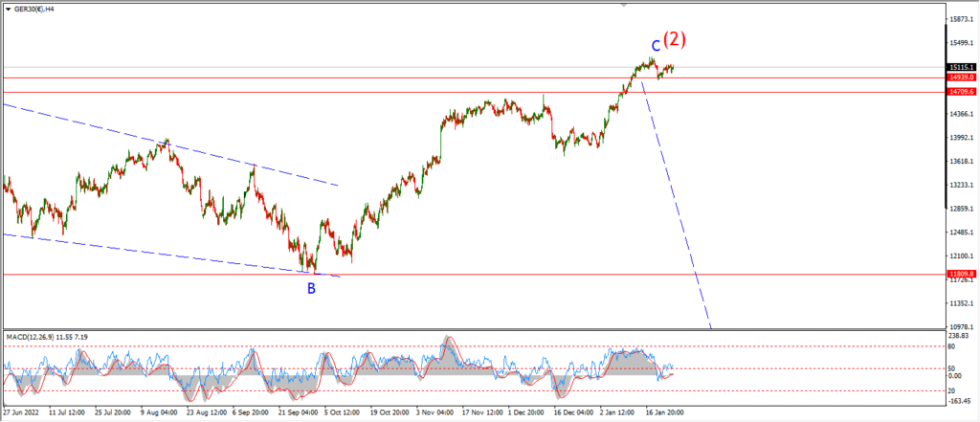This screenshot has width=980, height=422.
Task: Click the red 14939.0 price level tag
Action: pyautogui.click(x=960, y=78)
